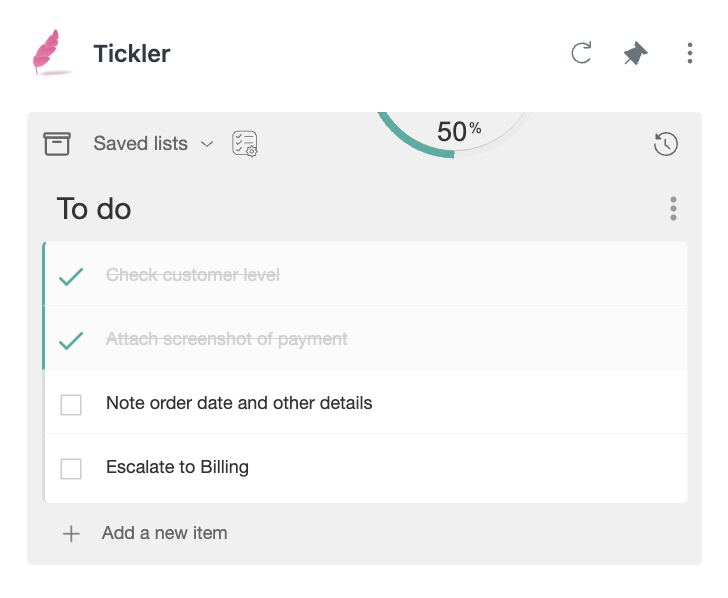Click the Tickler app title text

[x=132, y=53]
